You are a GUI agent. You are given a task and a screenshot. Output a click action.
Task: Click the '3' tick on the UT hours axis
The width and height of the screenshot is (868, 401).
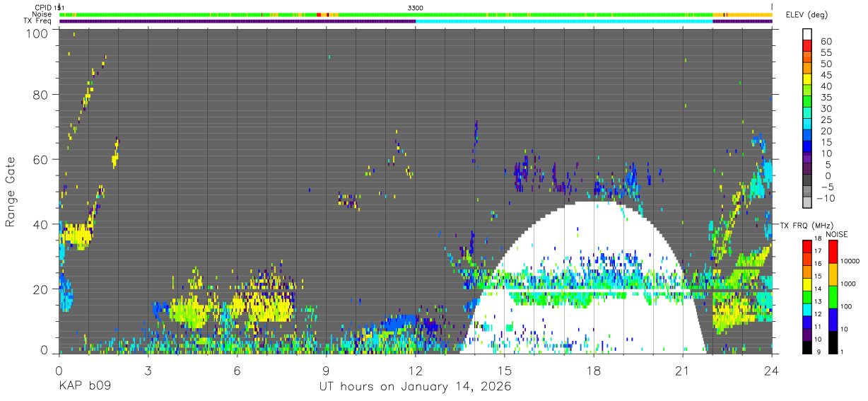click(148, 370)
